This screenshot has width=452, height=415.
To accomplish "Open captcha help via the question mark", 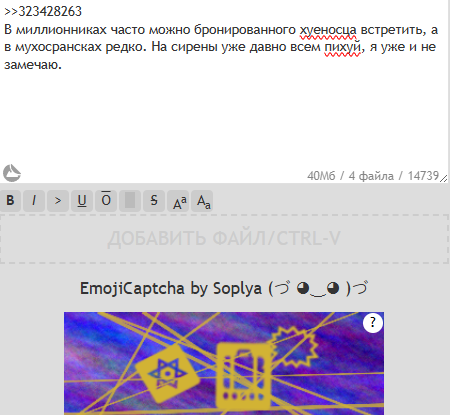I will (373, 323).
